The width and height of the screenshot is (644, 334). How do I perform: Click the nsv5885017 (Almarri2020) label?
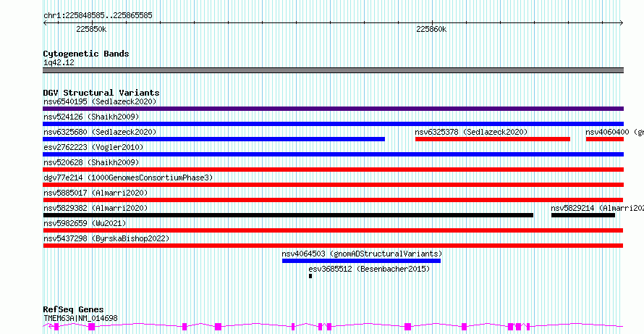coord(96,193)
